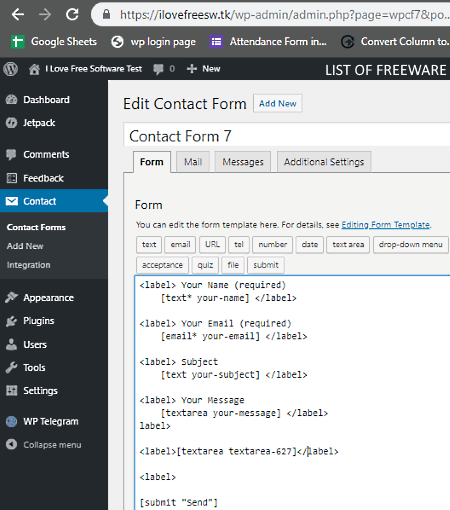
Task: Collapse the admin sidebar menu
Action: pos(44,445)
